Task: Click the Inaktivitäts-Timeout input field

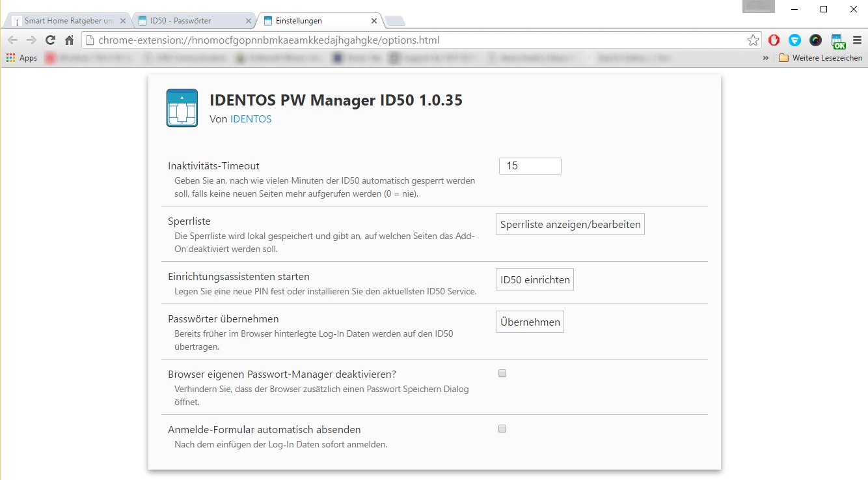Action: click(530, 166)
